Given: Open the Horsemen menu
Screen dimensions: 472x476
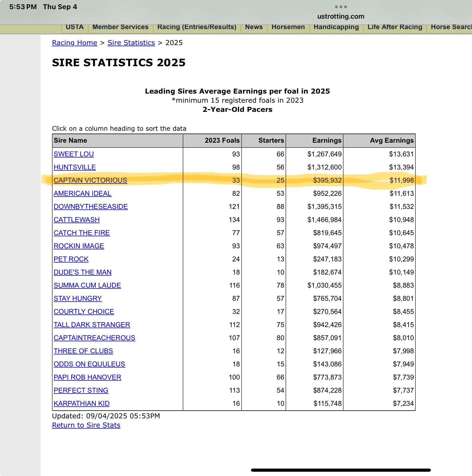Looking at the screenshot, I should 288,27.
